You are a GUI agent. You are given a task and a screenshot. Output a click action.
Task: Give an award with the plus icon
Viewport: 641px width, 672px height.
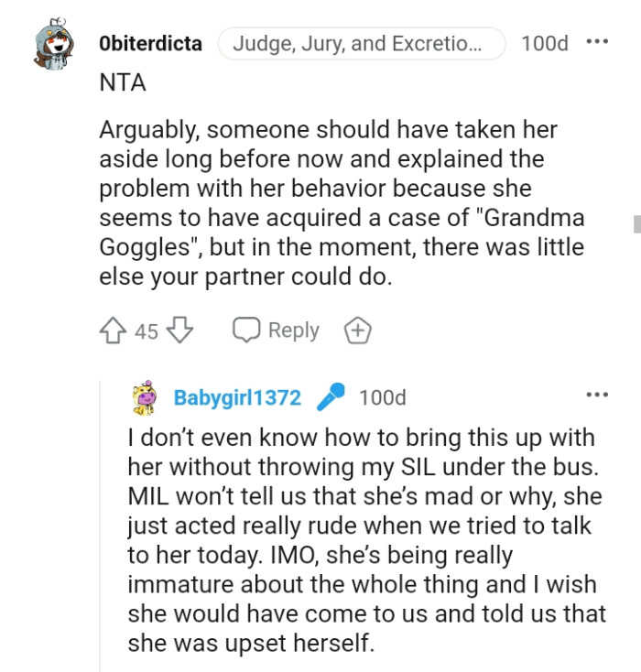pyautogui.click(x=358, y=331)
